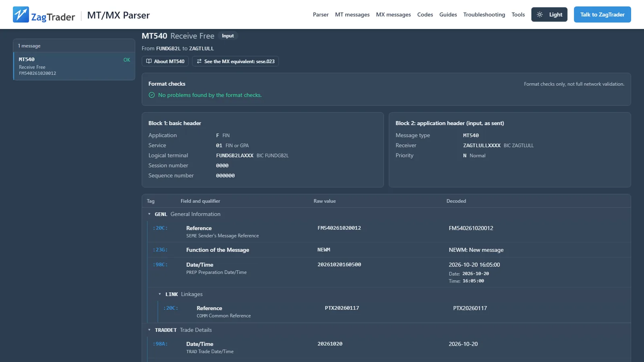Click the book icon on About MT540
The image size is (644, 362).
point(149,61)
